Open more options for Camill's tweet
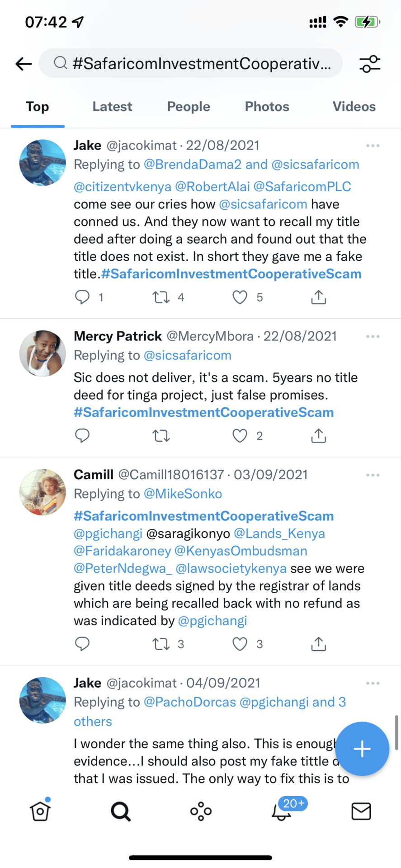 pyautogui.click(x=373, y=475)
